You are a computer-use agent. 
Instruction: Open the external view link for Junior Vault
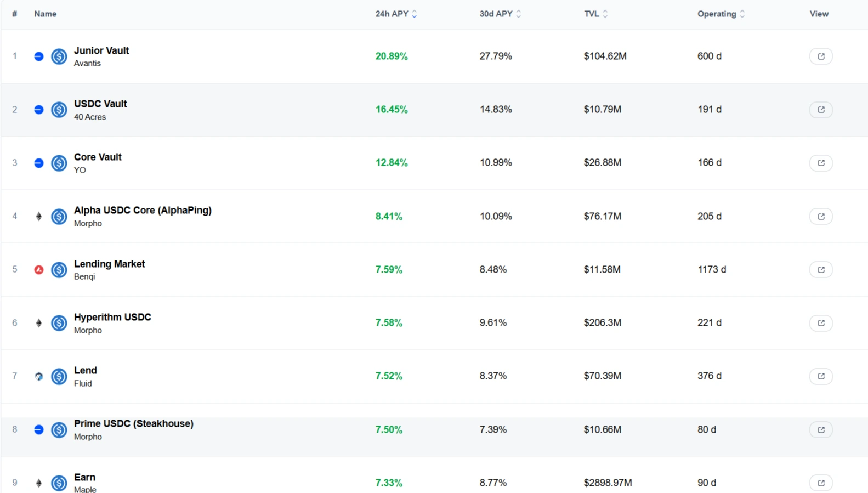(821, 56)
